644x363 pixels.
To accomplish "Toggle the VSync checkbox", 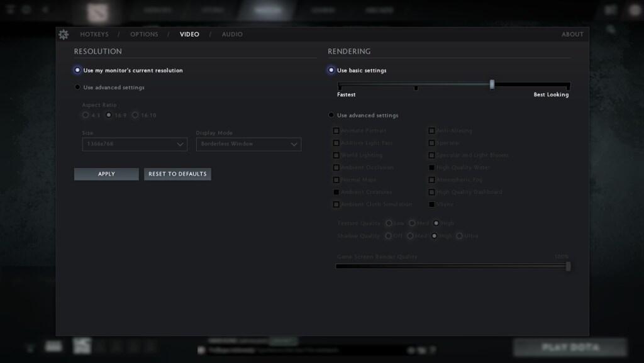I will pyautogui.click(x=431, y=204).
